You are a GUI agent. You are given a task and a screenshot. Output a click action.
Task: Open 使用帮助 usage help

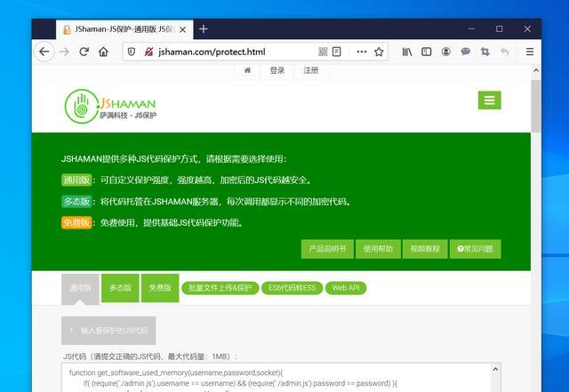pyautogui.click(x=378, y=249)
